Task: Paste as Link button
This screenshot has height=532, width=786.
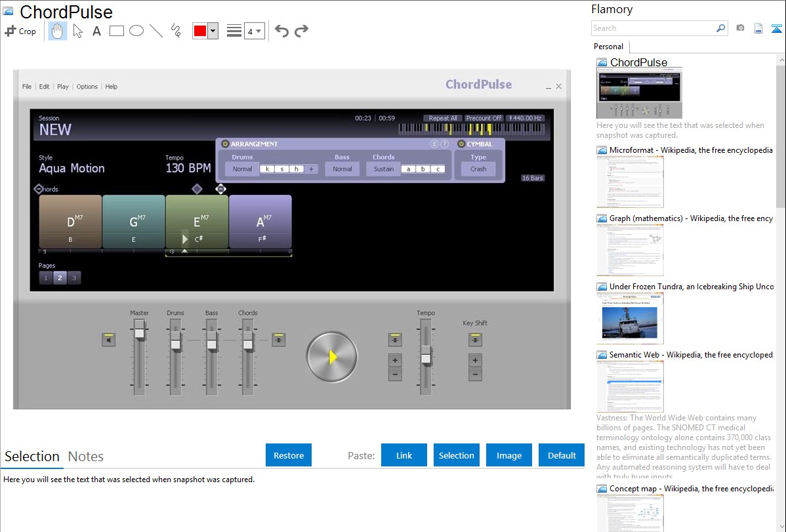Action: point(404,455)
